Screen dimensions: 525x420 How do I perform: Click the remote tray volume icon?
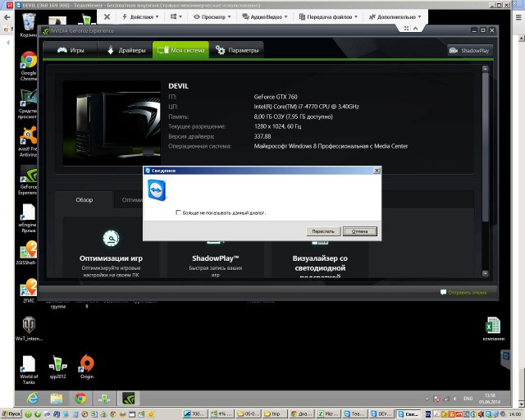455,399
